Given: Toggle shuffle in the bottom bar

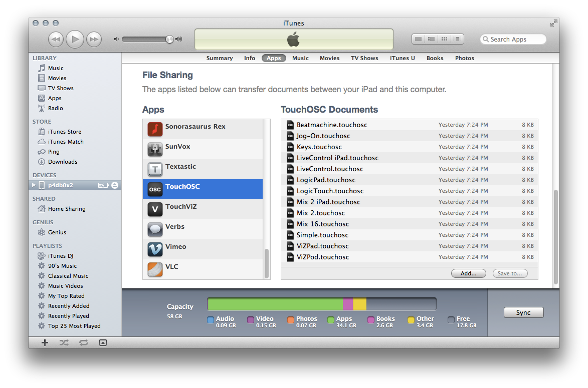Looking at the screenshot, I should (64, 342).
